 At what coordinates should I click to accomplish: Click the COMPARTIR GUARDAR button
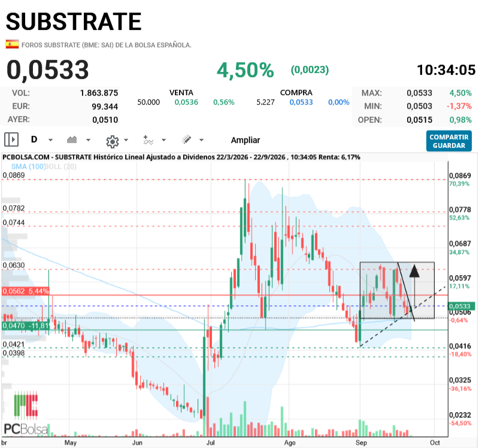[x=448, y=141]
